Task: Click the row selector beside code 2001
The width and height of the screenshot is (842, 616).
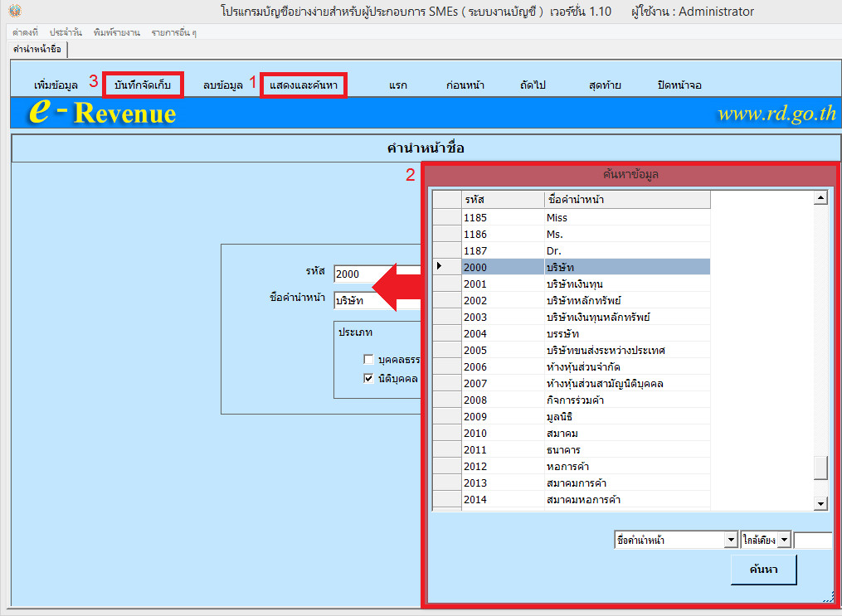Action: pyautogui.click(x=447, y=284)
